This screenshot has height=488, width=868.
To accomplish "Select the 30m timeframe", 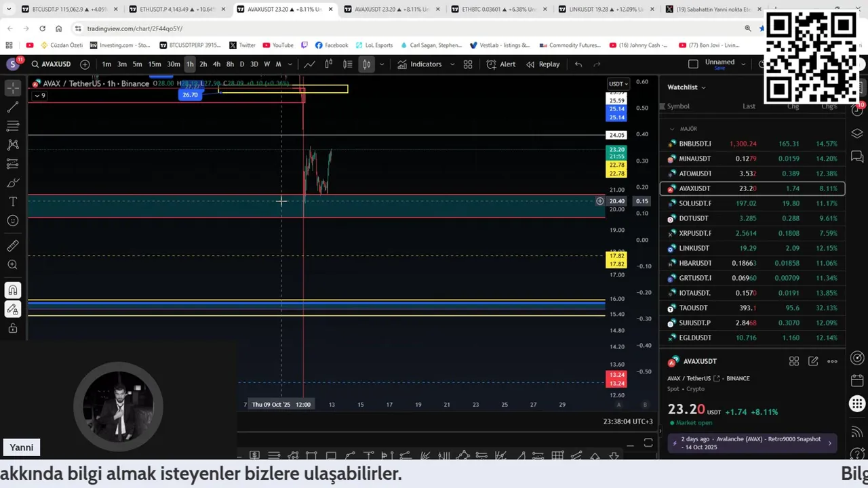I will pos(174,64).
